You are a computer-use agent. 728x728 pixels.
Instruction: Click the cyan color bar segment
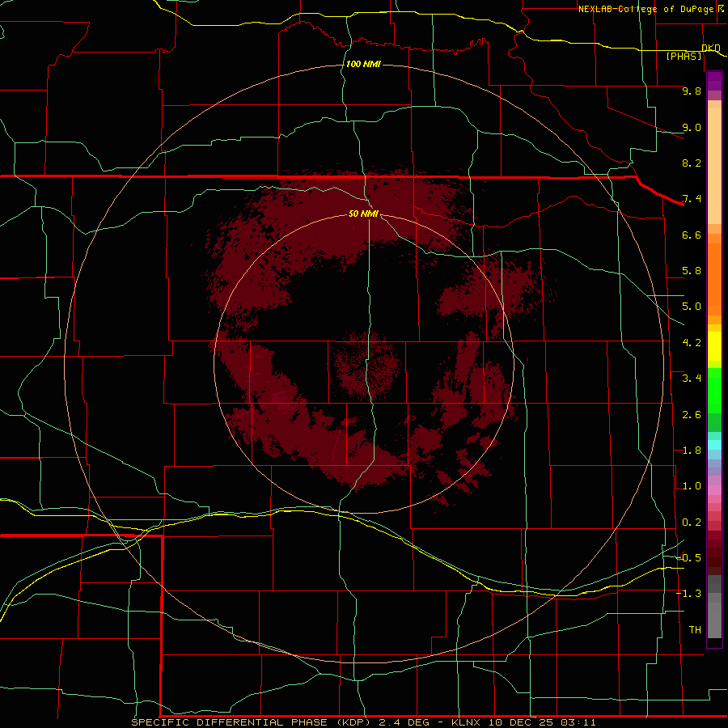pos(714,445)
